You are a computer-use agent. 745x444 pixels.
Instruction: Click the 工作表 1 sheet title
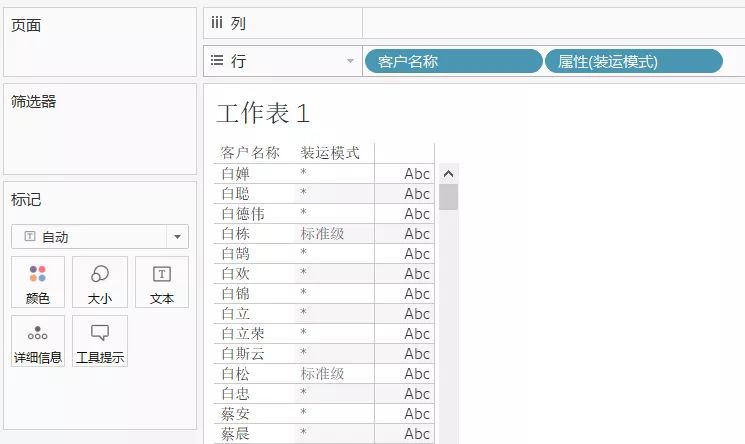click(263, 114)
